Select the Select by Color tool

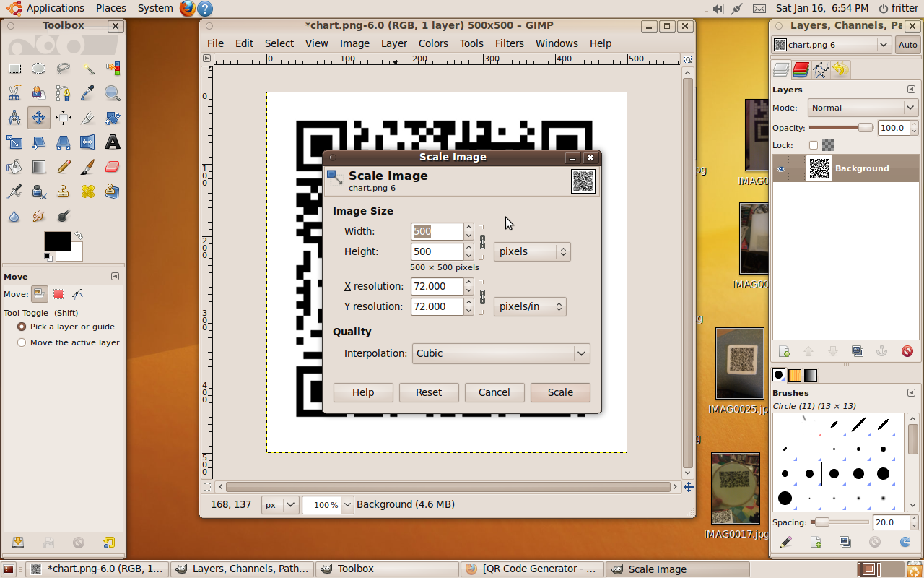tap(113, 69)
